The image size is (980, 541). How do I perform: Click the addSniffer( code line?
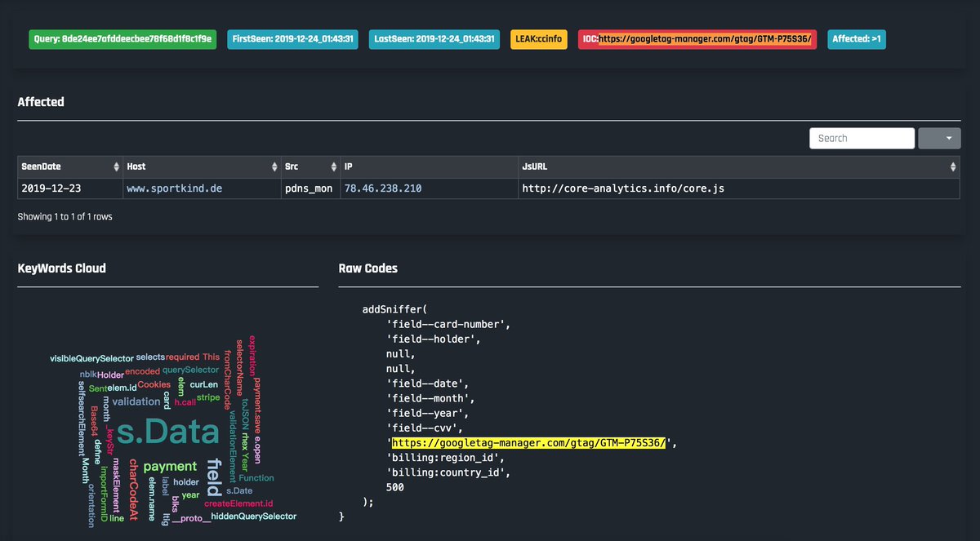395,309
